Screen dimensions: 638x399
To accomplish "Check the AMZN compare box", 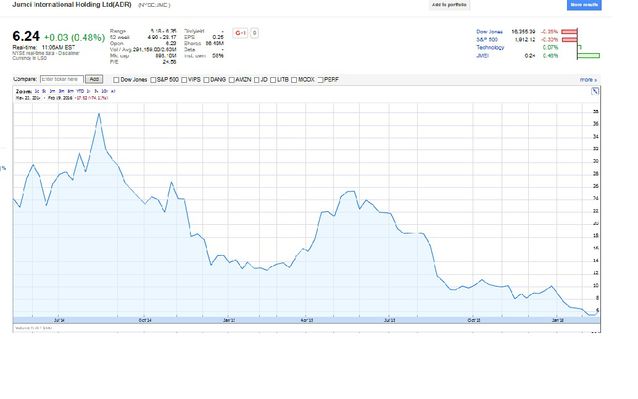I will (x=232, y=80).
